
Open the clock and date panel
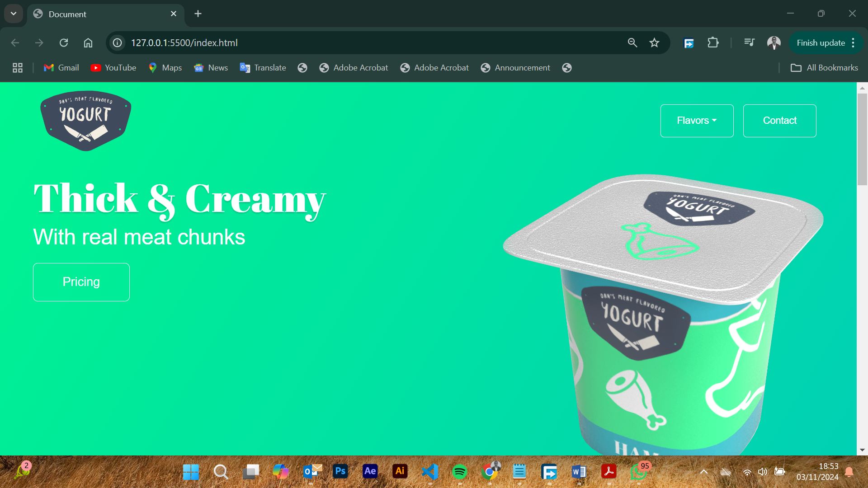point(817,472)
